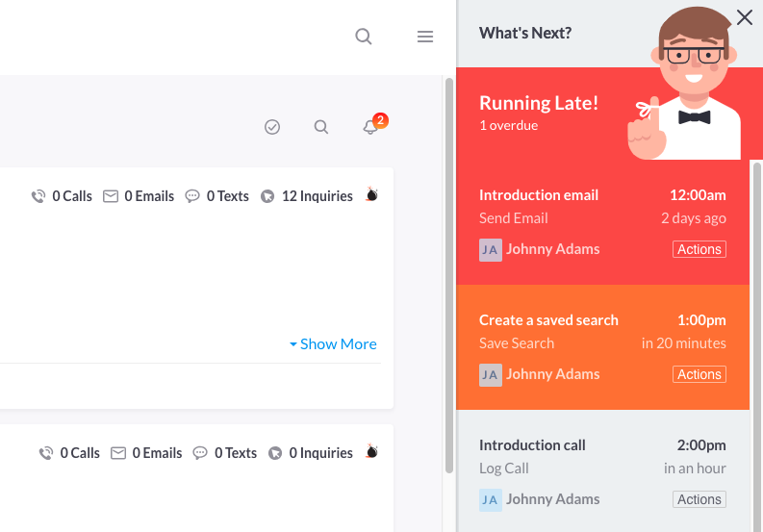Screen dimensions: 763x532
Task: Click 0 Inquiries in the second card
Action: click(321, 453)
